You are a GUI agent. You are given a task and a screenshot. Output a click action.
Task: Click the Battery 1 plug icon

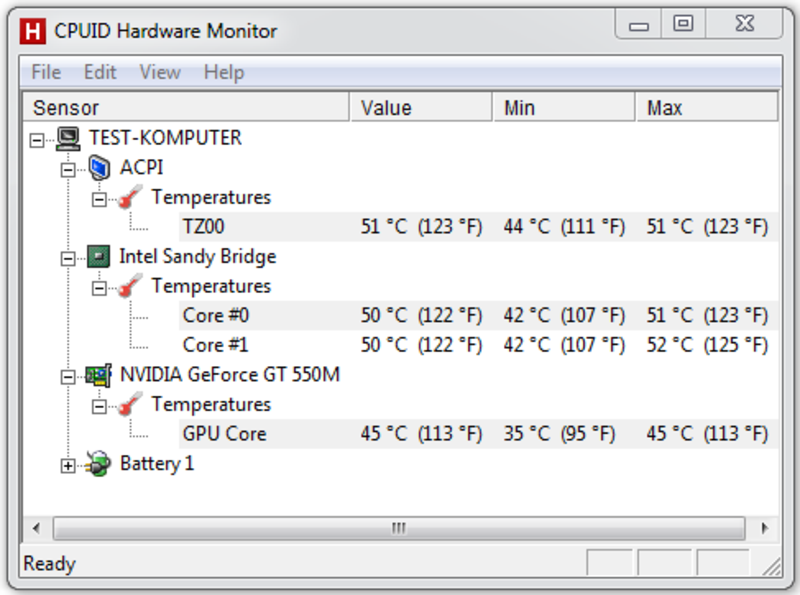coord(98,464)
